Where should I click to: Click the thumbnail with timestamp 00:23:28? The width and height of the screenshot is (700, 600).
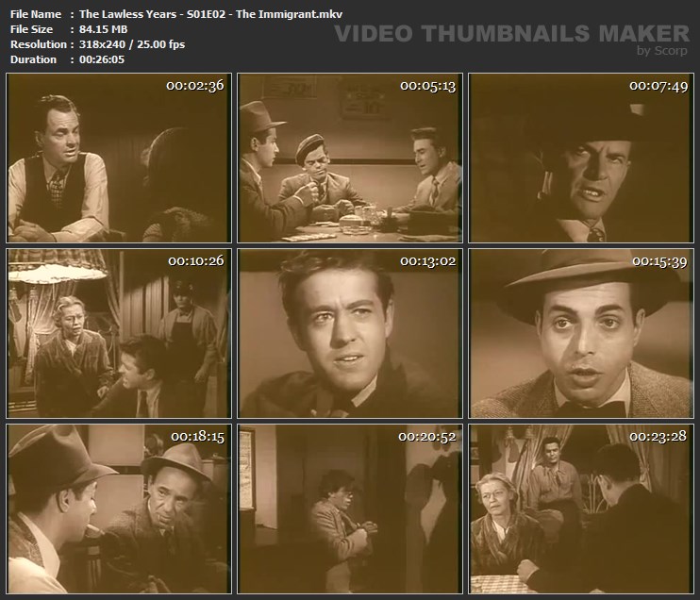pyautogui.click(x=581, y=508)
